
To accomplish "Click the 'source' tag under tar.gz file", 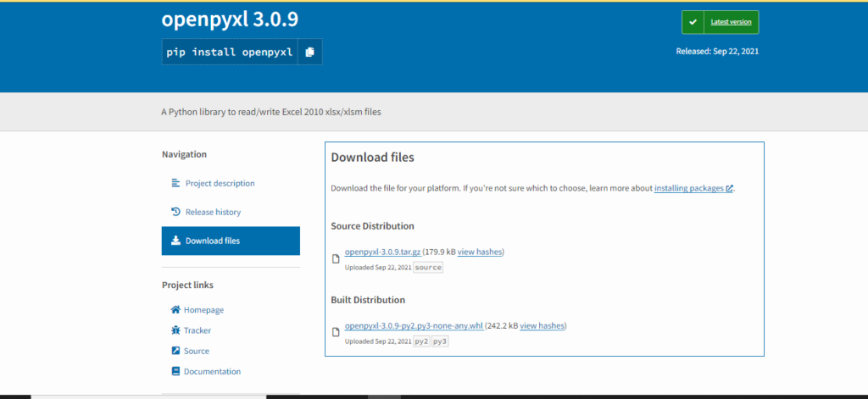I will click(x=428, y=268).
